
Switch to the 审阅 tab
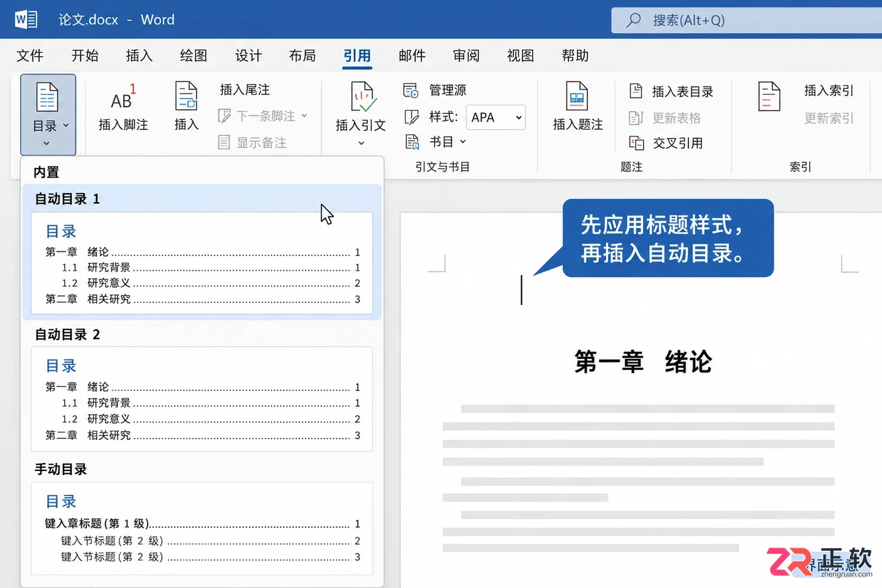466,56
